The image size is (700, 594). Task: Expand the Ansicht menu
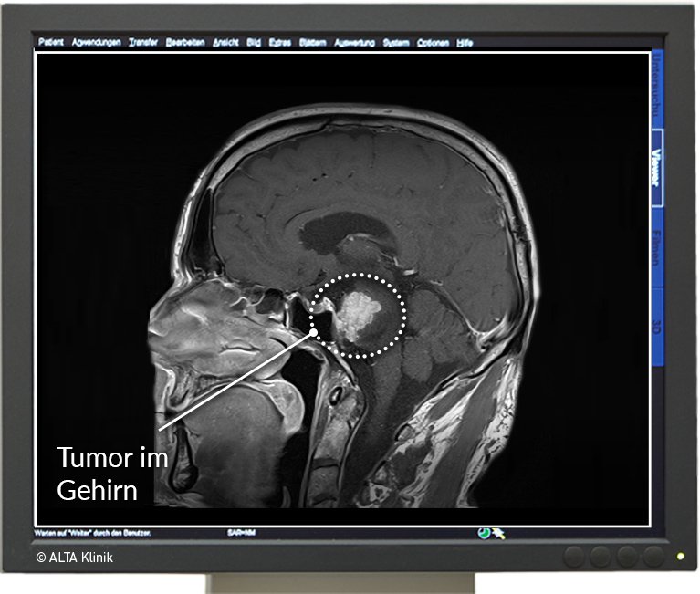coord(226,43)
